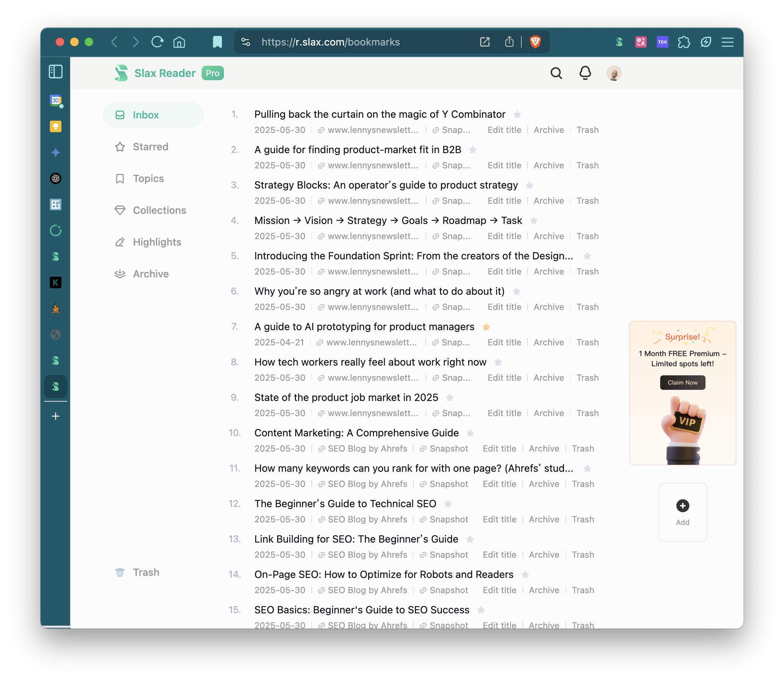This screenshot has width=784, height=682.
Task: Open Google Keep from the sidebar
Action: (56, 127)
